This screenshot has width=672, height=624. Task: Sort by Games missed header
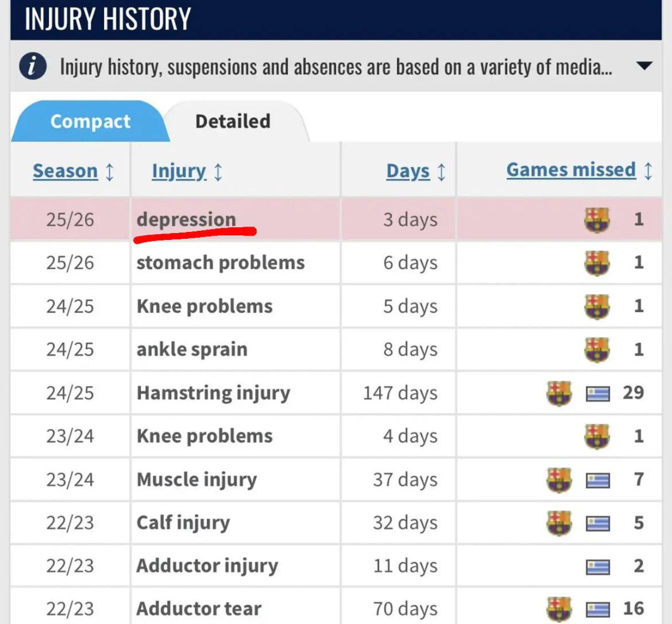click(571, 170)
